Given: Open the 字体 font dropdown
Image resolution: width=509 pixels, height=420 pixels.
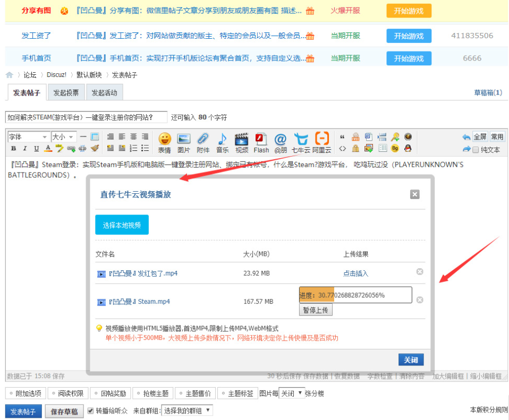Looking at the screenshot, I should [29, 137].
